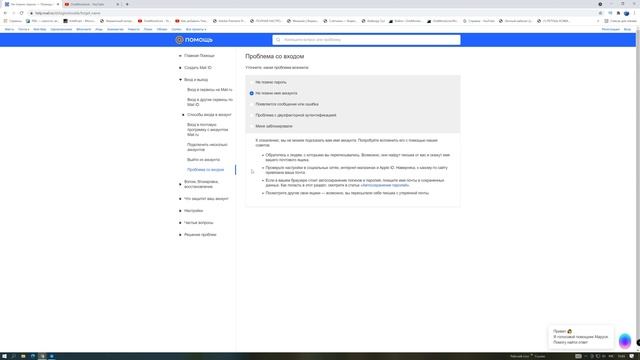Image resolution: width=640 pixels, height=360 pixels.
Task: Open 'Вход в другие сервисы по Mail ID'
Action: (210, 102)
